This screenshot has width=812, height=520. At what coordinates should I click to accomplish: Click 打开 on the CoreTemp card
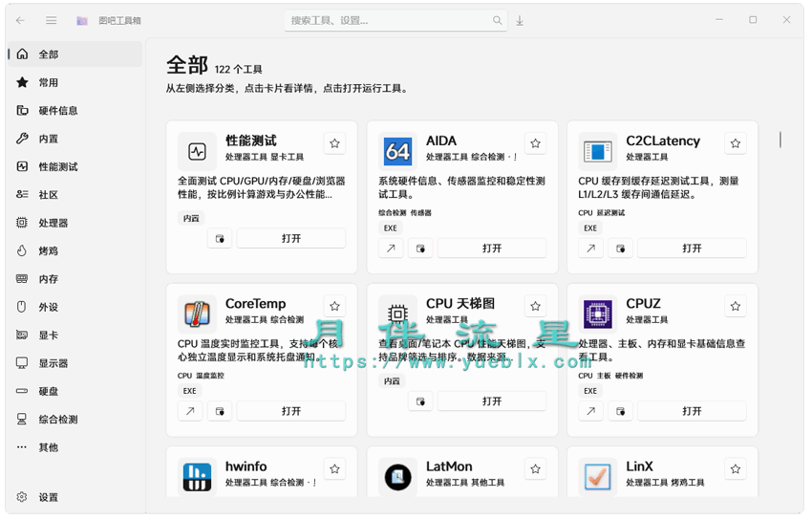pyautogui.click(x=291, y=411)
